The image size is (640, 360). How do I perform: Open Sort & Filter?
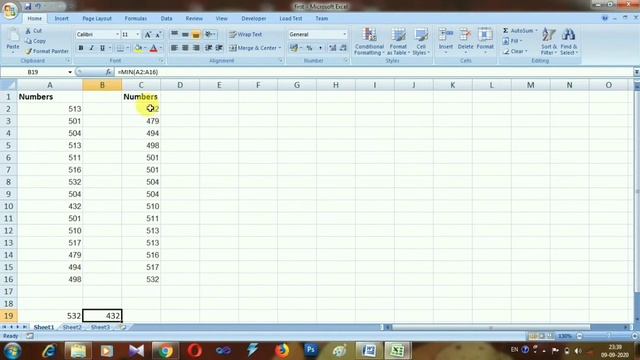point(549,41)
